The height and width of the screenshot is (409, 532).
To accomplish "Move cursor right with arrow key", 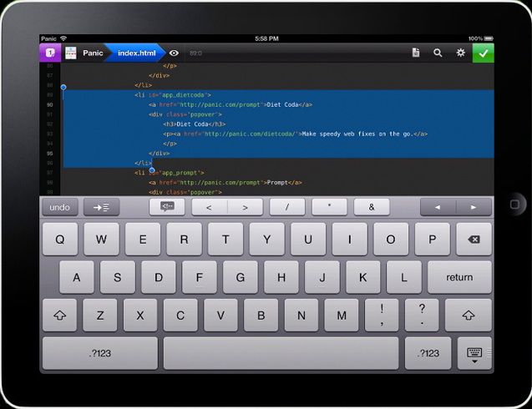I will pos(474,207).
